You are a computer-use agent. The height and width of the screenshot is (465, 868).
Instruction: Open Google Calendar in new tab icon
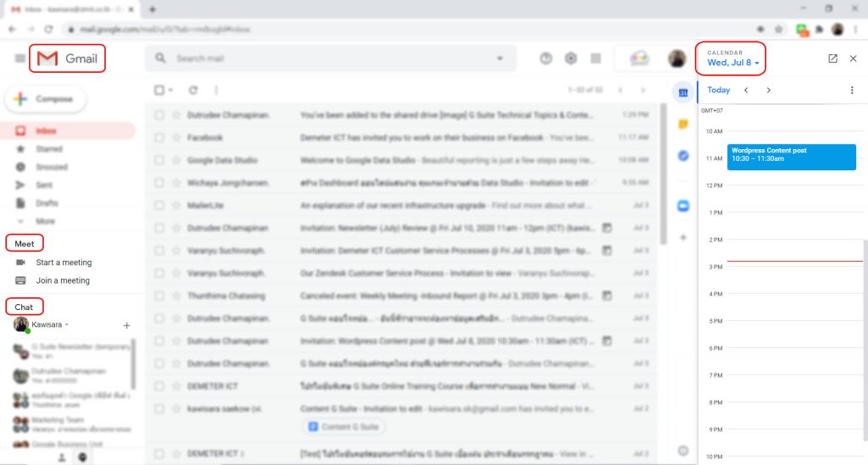point(832,58)
